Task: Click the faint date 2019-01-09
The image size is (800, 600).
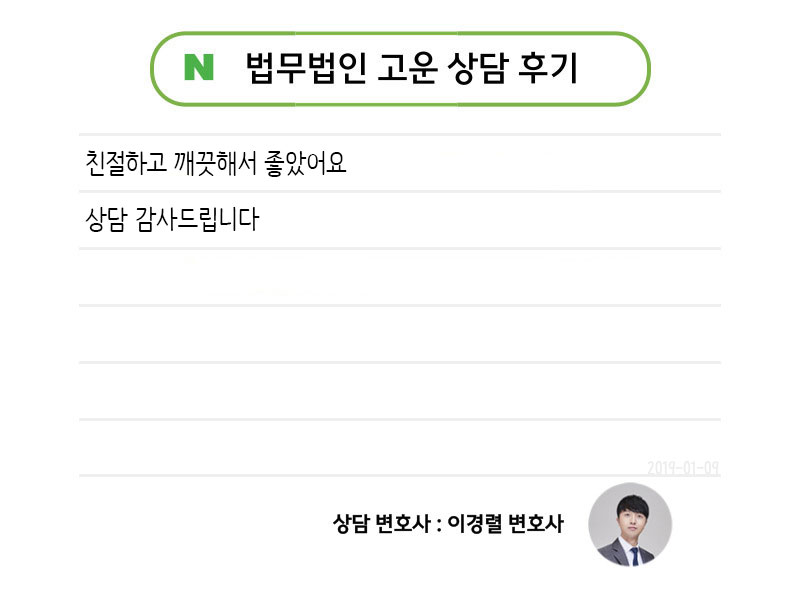Action: pos(683,467)
